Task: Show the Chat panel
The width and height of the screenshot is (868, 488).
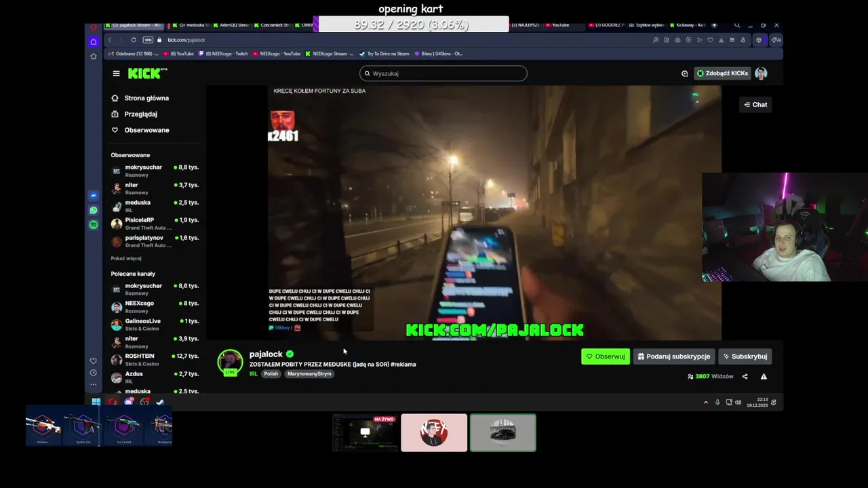Action: (x=755, y=104)
